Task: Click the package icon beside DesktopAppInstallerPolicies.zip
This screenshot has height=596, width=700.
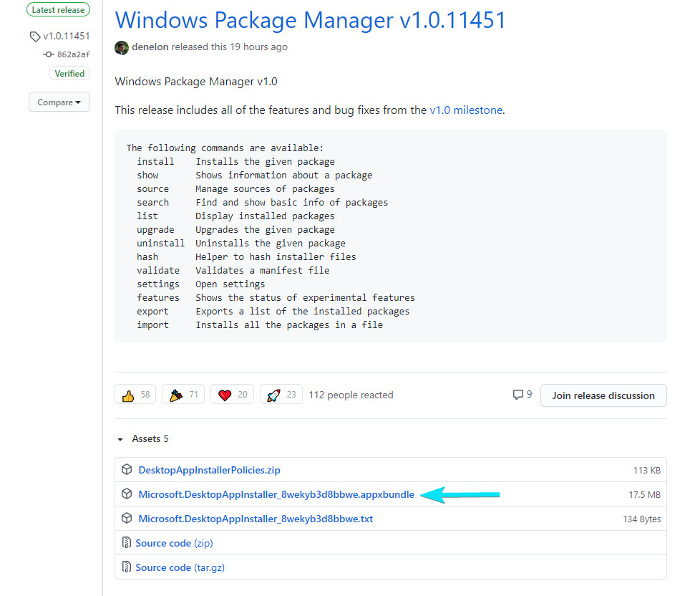Action: coord(127,469)
